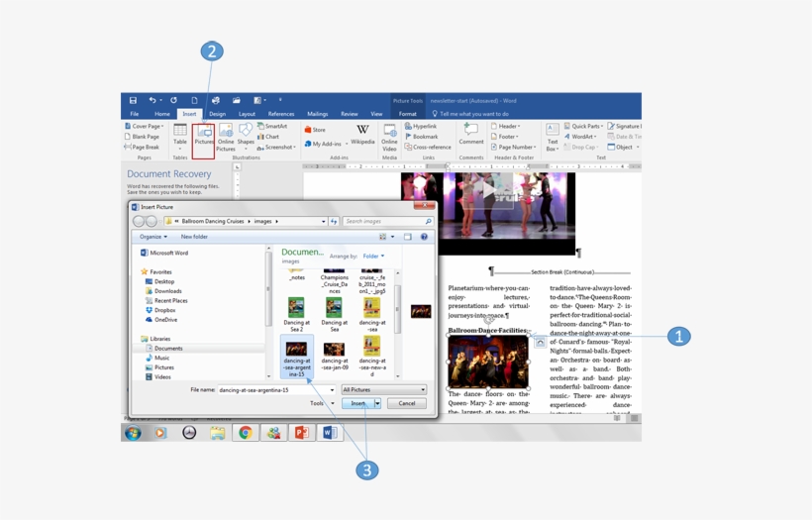Open the Tools dropdown in the dialog
The height and width of the screenshot is (520, 812).
click(x=322, y=403)
